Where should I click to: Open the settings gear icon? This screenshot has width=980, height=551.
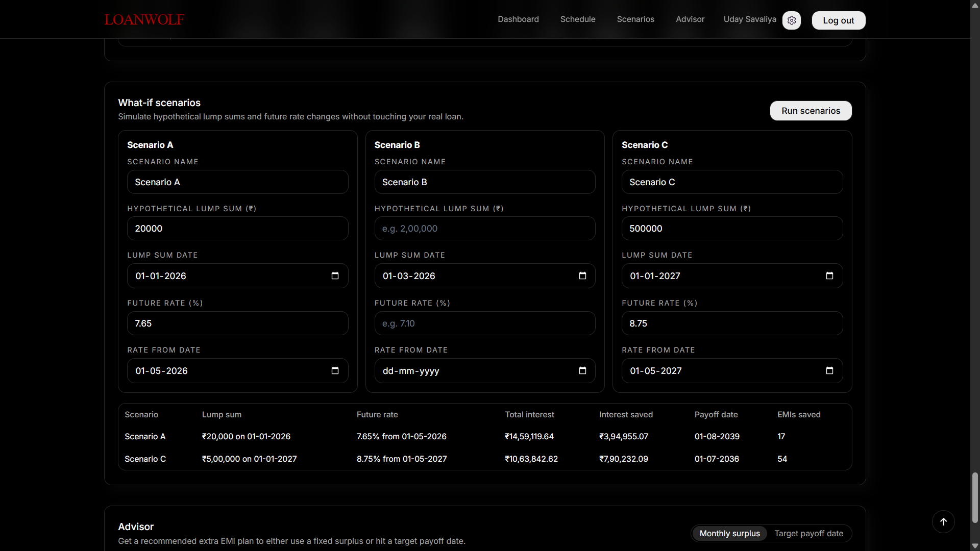coord(792,20)
